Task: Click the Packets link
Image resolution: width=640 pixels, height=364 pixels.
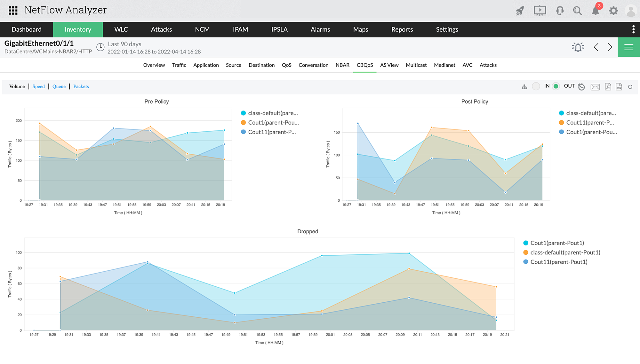Action: (81, 87)
